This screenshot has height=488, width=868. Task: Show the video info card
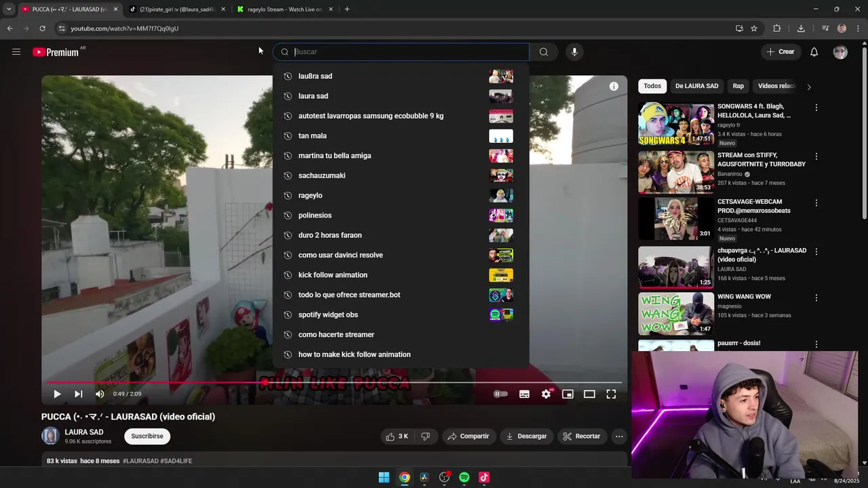[x=614, y=86]
